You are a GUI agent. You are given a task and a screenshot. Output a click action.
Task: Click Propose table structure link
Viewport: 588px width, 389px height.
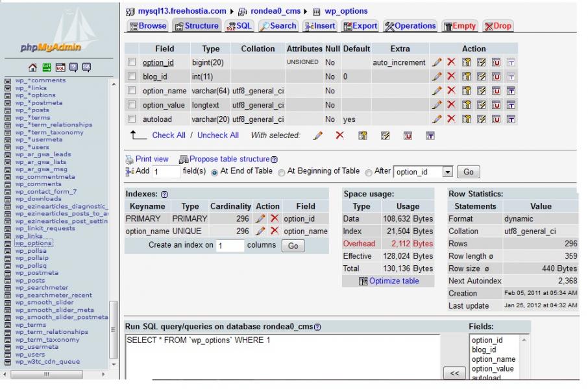(229, 159)
